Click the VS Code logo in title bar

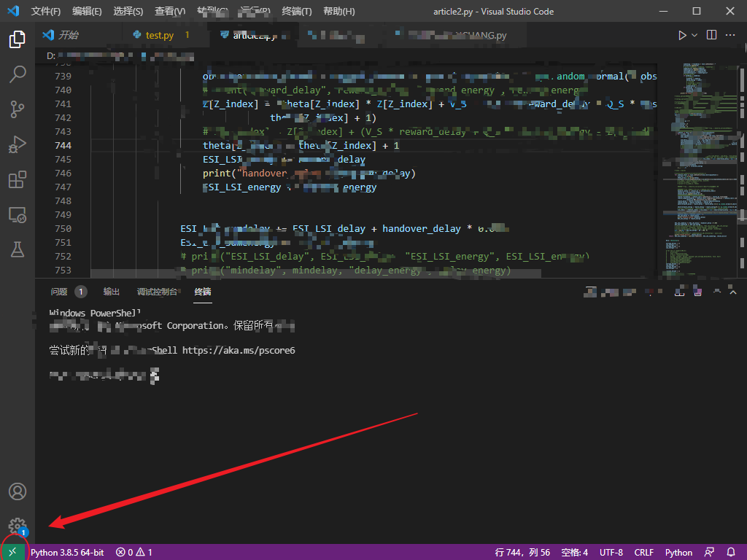tap(13, 11)
